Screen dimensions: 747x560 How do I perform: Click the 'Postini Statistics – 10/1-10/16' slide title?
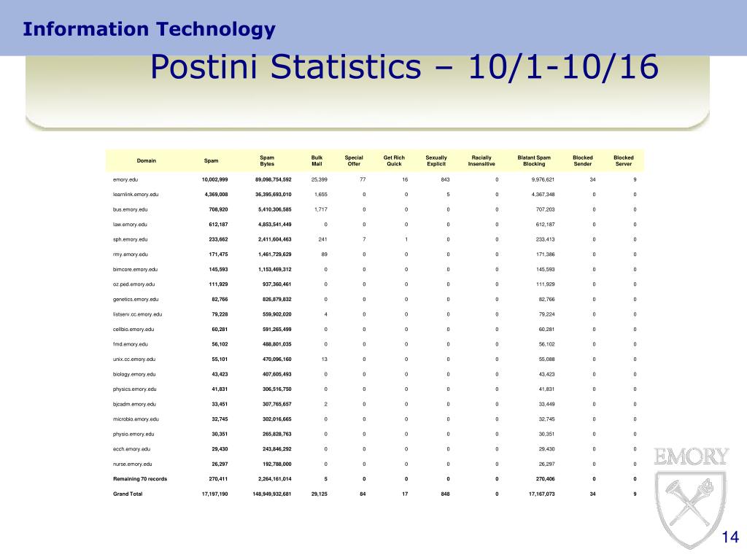click(x=404, y=67)
